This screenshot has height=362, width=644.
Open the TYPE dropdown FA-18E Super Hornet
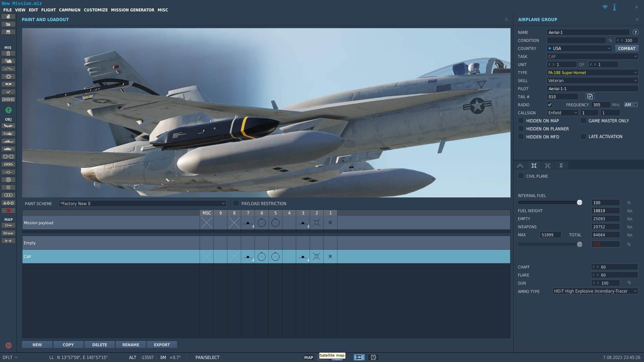[x=592, y=72]
